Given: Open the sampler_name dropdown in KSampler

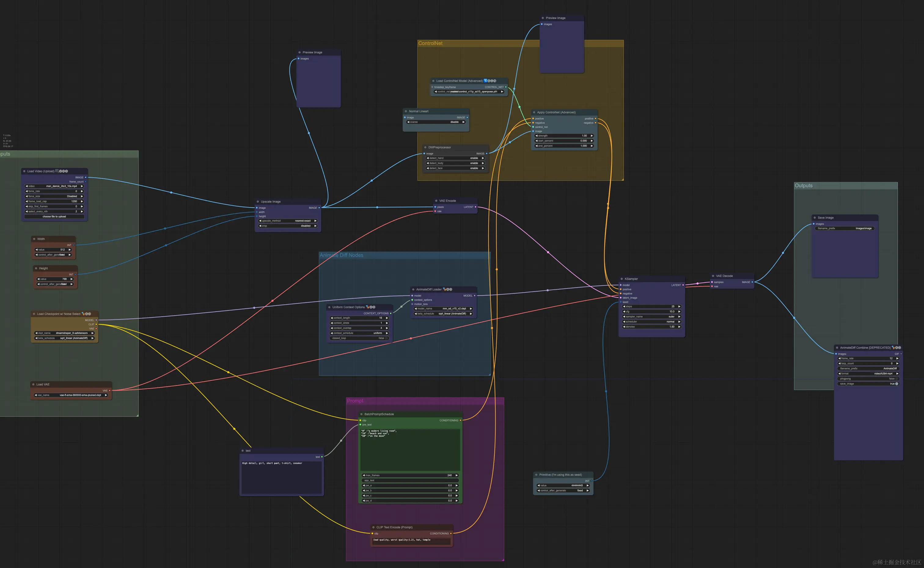Looking at the screenshot, I should 651,317.
